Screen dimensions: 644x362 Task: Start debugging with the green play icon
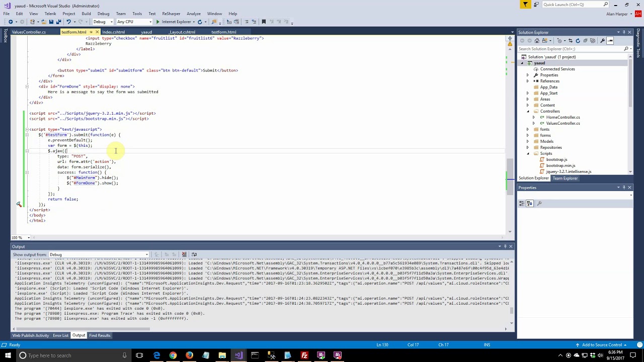click(157, 22)
